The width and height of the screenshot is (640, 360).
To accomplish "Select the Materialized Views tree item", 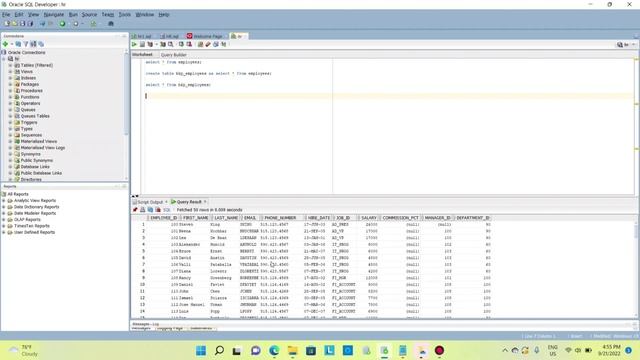I will point(39,141).
